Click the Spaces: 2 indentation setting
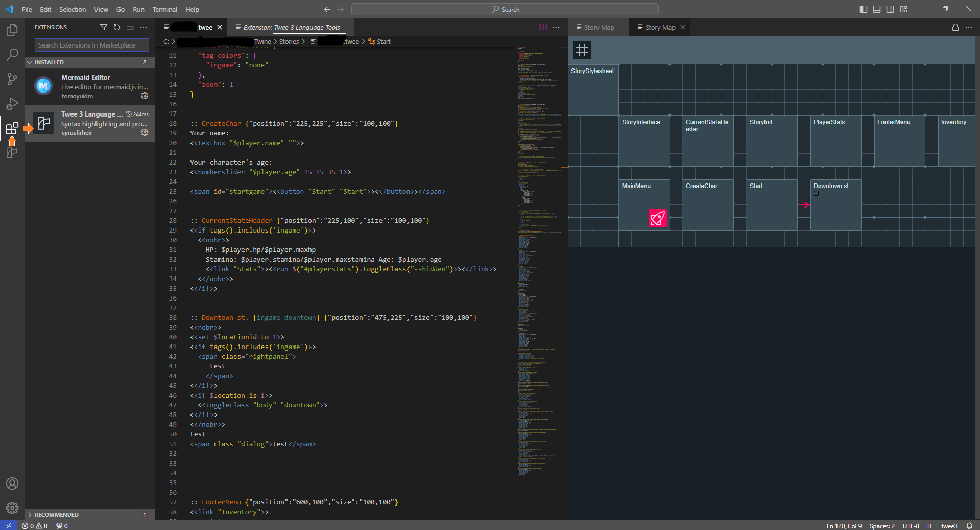The height and width of the screenshot is (530, 980). (882, 526)
